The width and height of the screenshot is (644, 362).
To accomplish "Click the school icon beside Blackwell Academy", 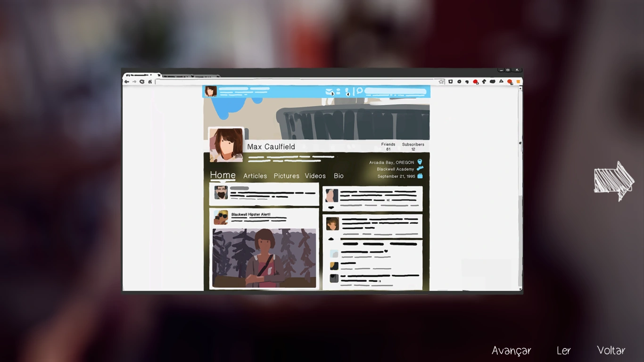I will click(420, 169).
